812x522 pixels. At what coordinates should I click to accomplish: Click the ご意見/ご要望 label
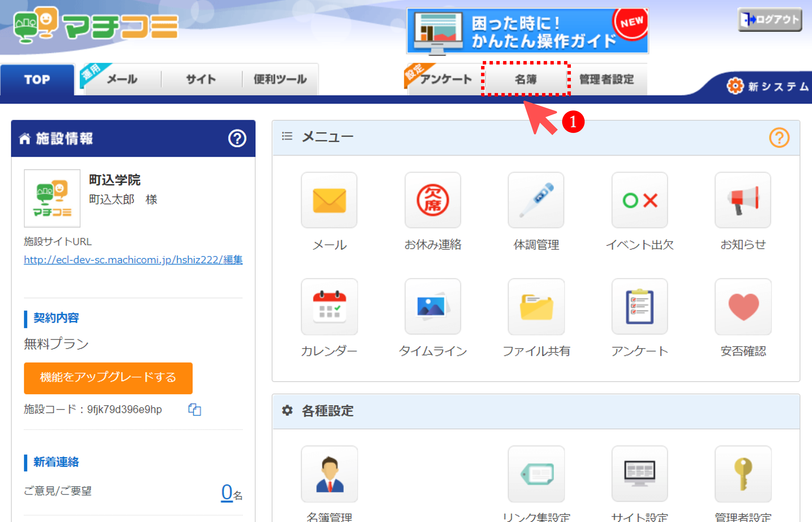tap(58, 490)
